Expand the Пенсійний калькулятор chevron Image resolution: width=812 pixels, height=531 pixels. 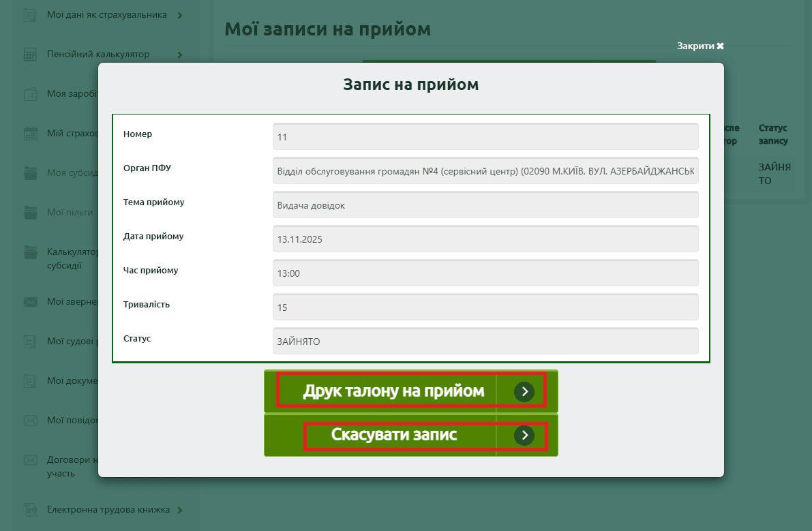(x=180, y=55)
